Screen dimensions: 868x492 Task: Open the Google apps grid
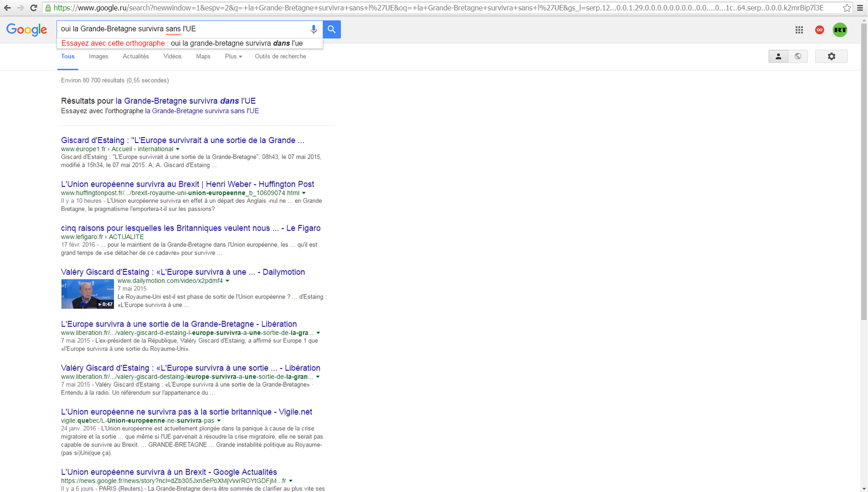coord(799,30)
